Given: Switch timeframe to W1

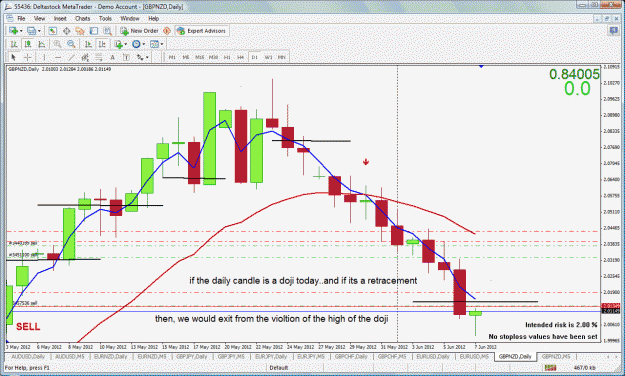Looking at the screenshot, I should pyautogui.click(x=268, y=57).
